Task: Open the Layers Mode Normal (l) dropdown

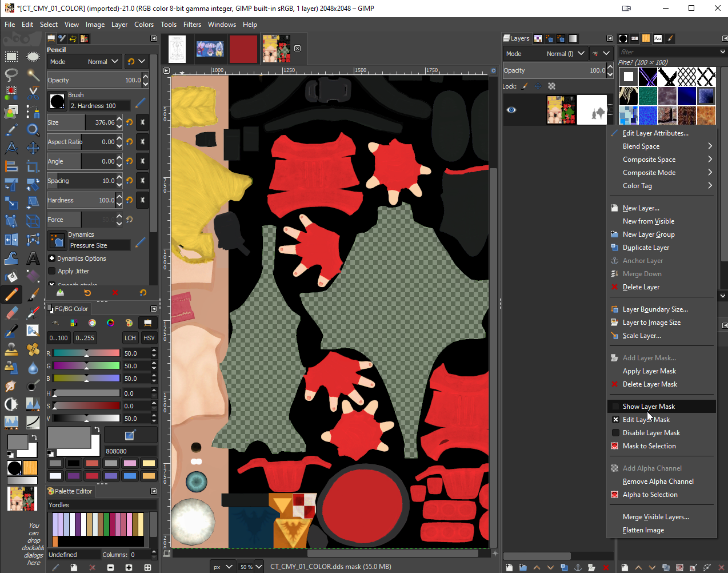Action: click(545, 53)
